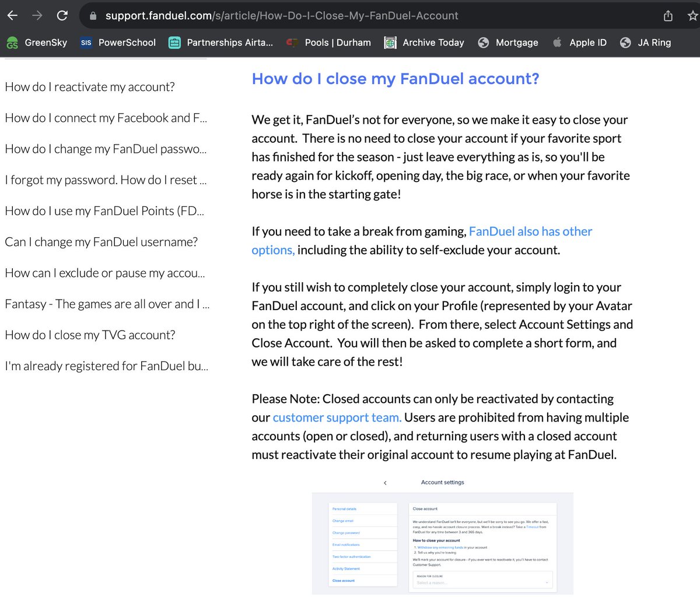Open the JA Ring bookmark

tap(645, 43)
